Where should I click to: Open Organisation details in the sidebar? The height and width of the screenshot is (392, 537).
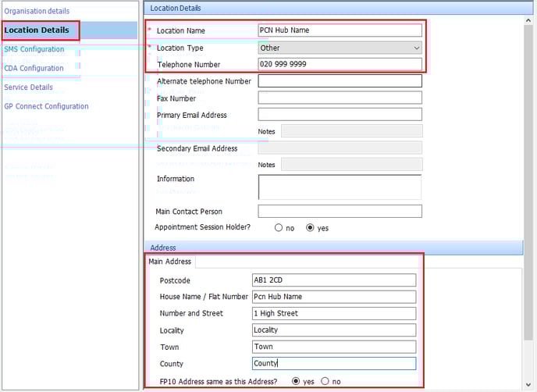(37, 12)
